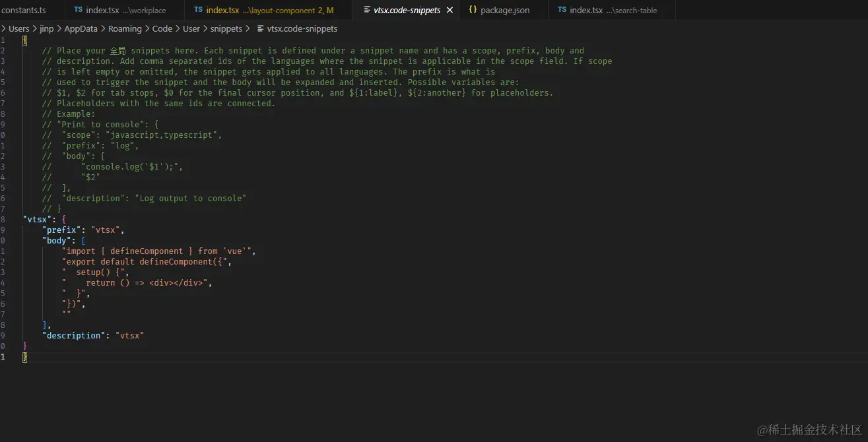Open the User breadcrumb segment
Image resolution: width=868 pixels, height=442 pixels.
[x=191, y=29]
